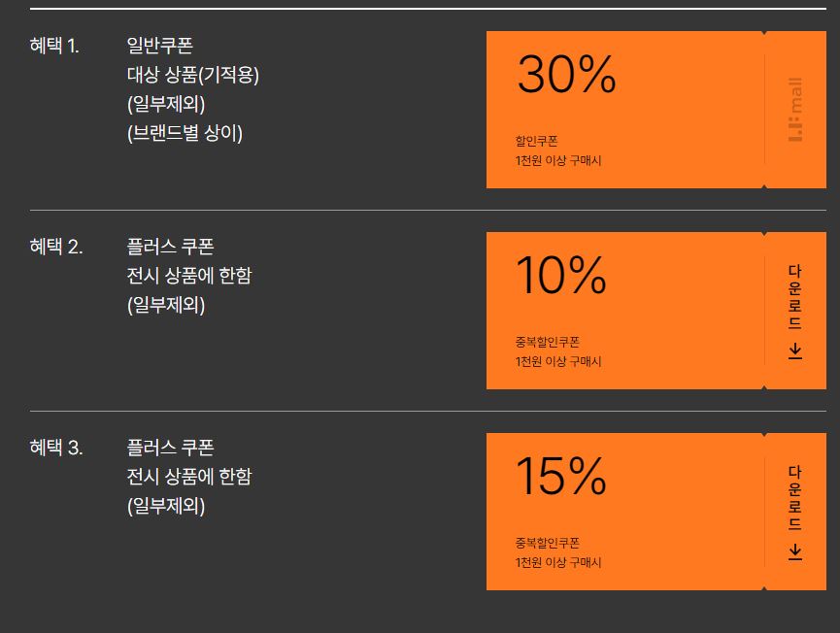
Task: Select the 10% discount coupon card
Action: pyautogui.click(x=656, y=311)
